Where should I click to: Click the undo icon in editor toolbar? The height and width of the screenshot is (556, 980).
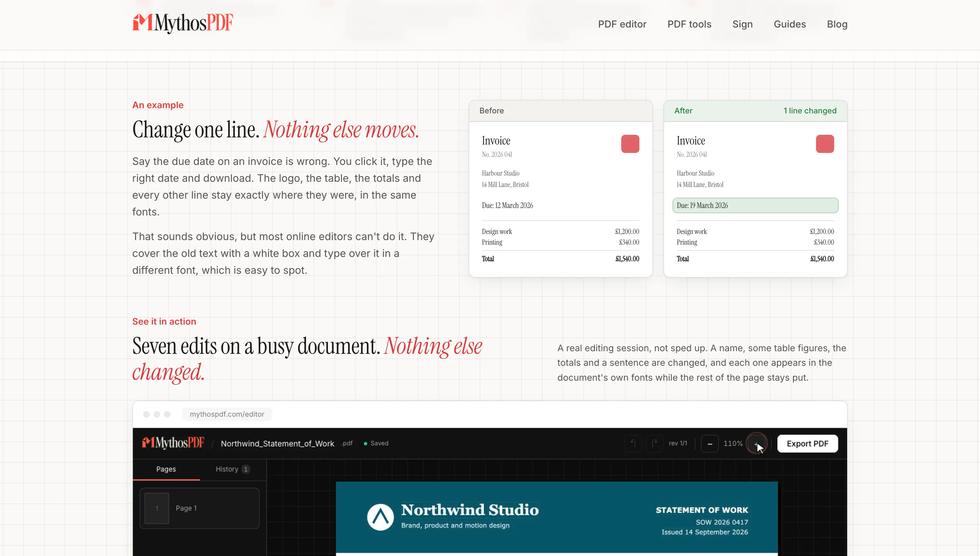tap(633, 443)
